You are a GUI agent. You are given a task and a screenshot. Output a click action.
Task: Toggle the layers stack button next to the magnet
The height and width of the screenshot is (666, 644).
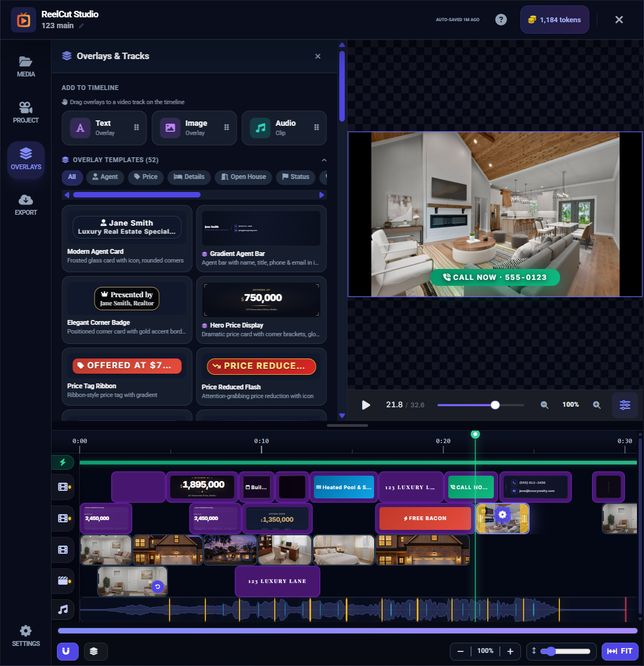(95, 651)
